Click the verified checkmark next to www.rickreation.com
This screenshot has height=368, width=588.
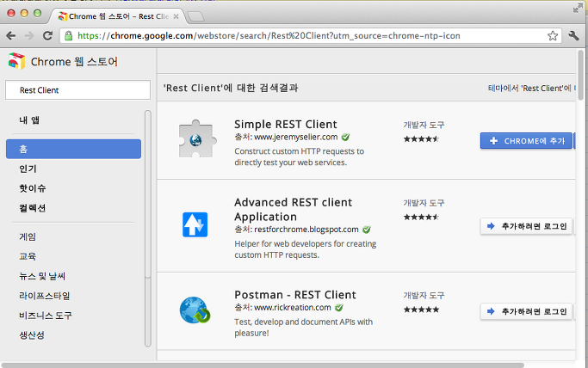[x=339, y=308]
